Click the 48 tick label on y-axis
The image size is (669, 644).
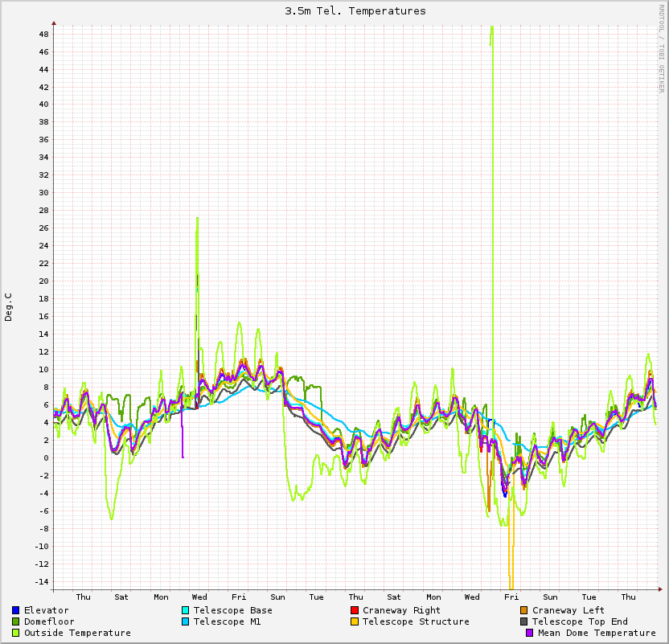pyautogui.click(x=43, y=35)
